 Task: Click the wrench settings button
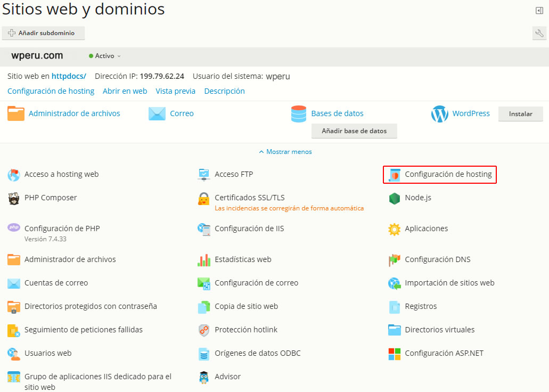pos(539,34)
